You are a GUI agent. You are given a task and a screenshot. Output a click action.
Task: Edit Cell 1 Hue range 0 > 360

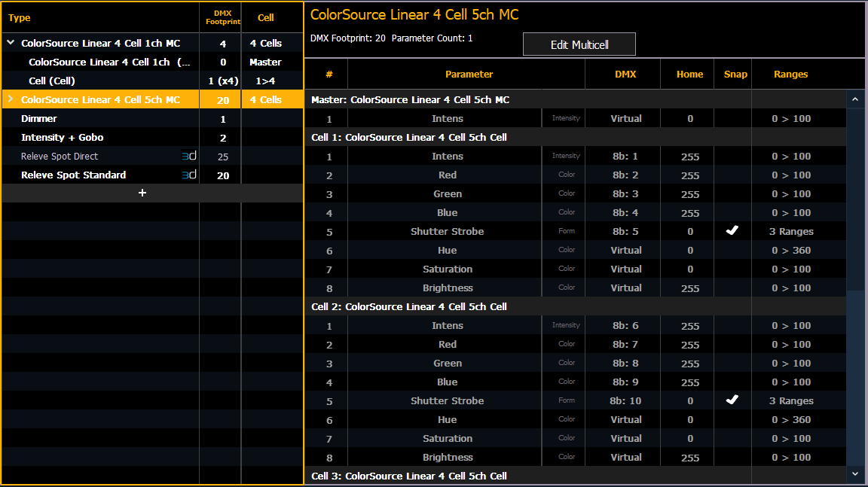pos(791,251)
